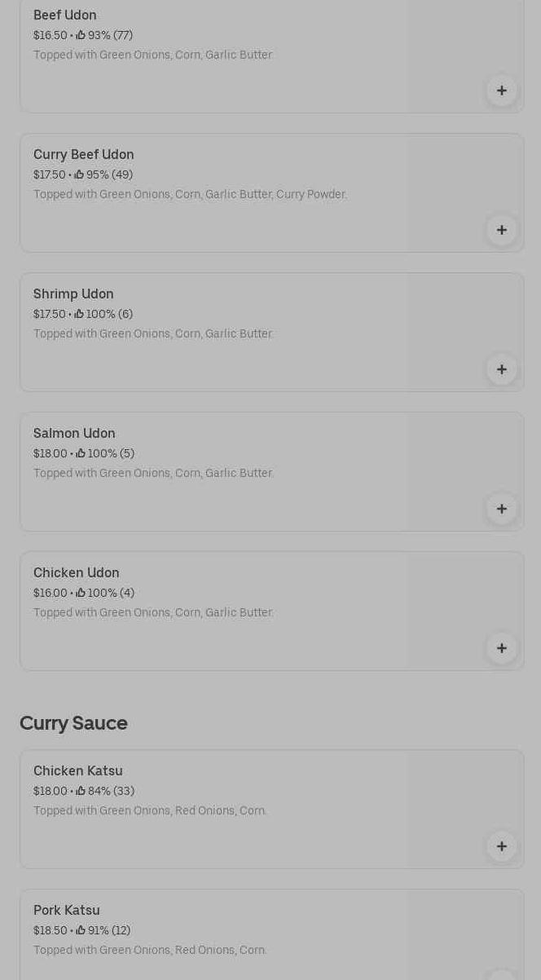Add Chicken Katsu with plus icon
The height and width of the screenshot is (980, 541).
click(502, 846)
